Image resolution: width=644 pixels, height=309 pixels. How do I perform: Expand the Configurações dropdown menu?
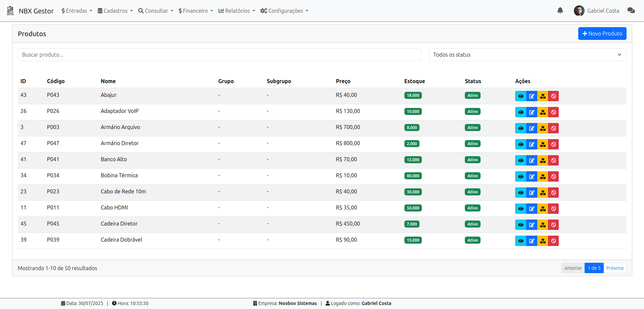[284, 11]
